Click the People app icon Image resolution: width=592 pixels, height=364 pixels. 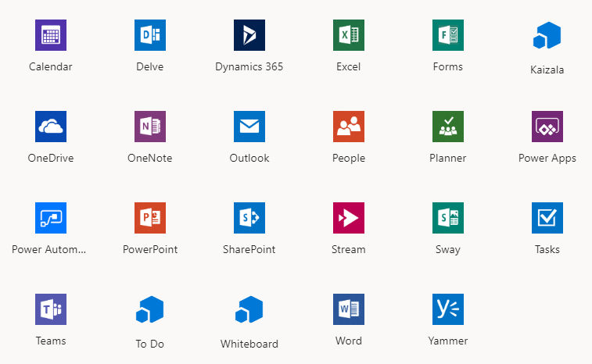pos(349,127)
